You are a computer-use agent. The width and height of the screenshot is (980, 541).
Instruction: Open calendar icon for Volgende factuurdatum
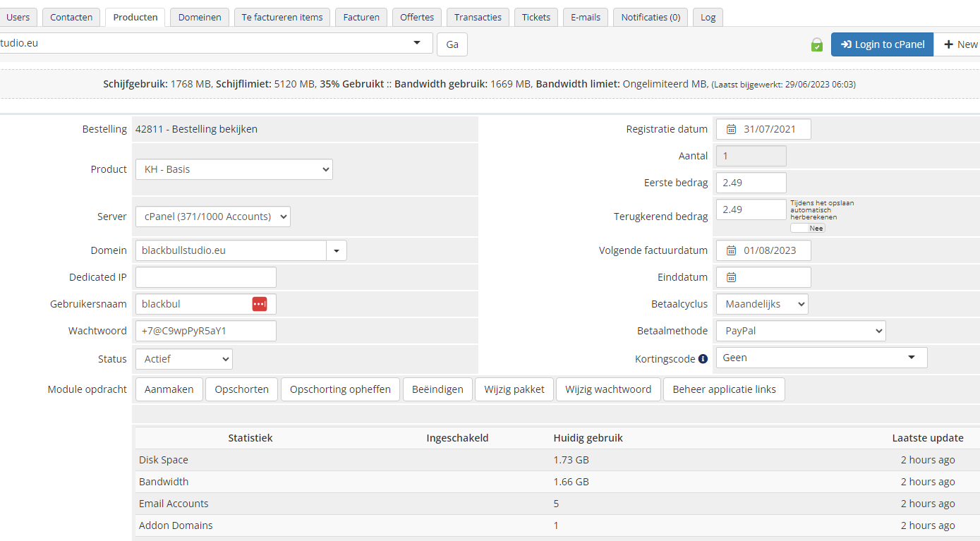pyautogui.click(x=732, y=250)
